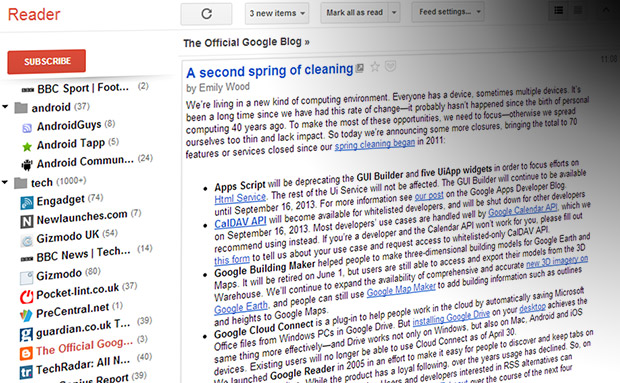Click the refresh button in the toolbar
Viewport: 620px width, 383px height.
click(x=206, y=14)
